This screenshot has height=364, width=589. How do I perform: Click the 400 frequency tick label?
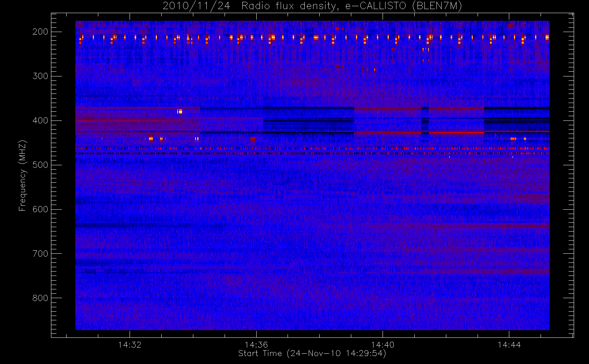click(40, 120)
